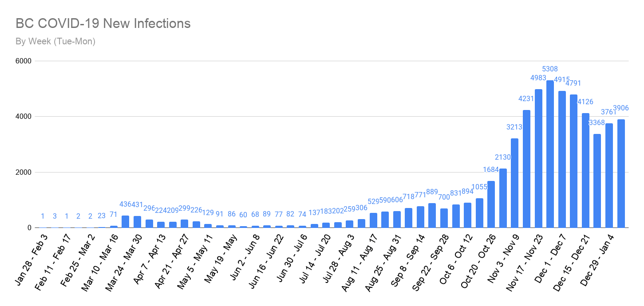
Task: Select the bar with value 4983
Action: [x=538, y=159]
